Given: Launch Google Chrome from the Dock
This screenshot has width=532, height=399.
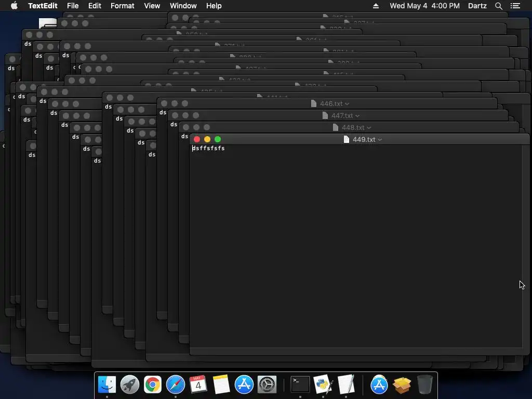Looking at the screenshot, I should click(x=152, y=385).
